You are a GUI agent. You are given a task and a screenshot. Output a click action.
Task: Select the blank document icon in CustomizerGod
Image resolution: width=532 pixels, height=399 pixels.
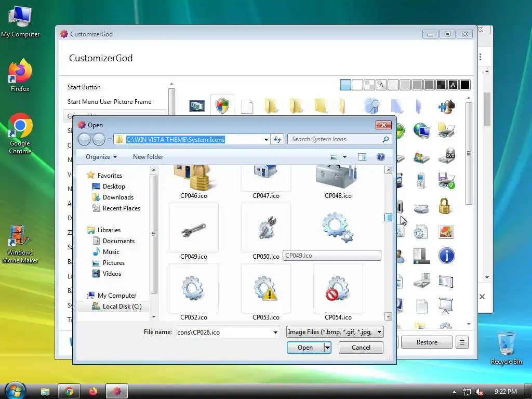(247, 106)
